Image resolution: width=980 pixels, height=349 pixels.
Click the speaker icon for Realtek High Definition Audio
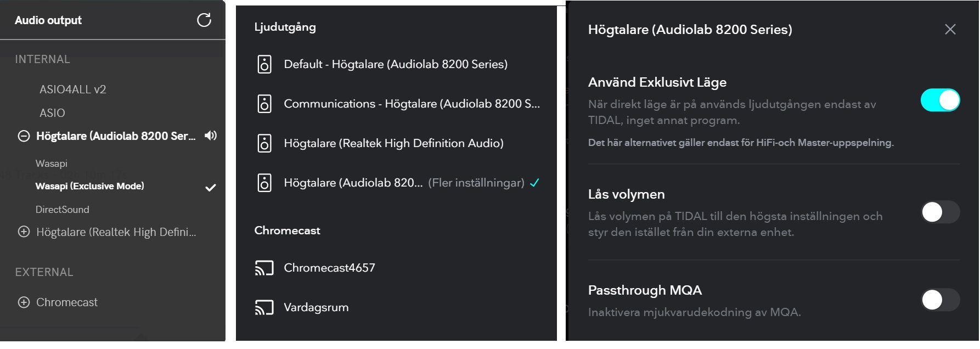[x=264, y=143]
